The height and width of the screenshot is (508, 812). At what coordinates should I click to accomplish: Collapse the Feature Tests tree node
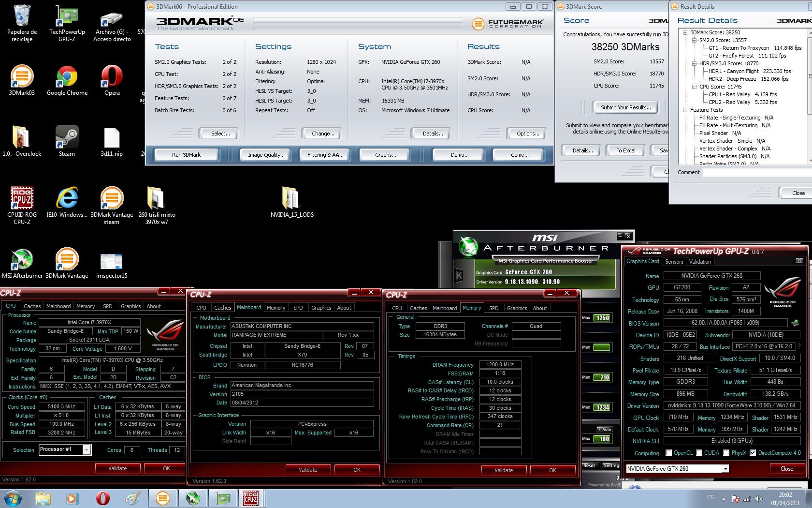(x=686, y=110)
